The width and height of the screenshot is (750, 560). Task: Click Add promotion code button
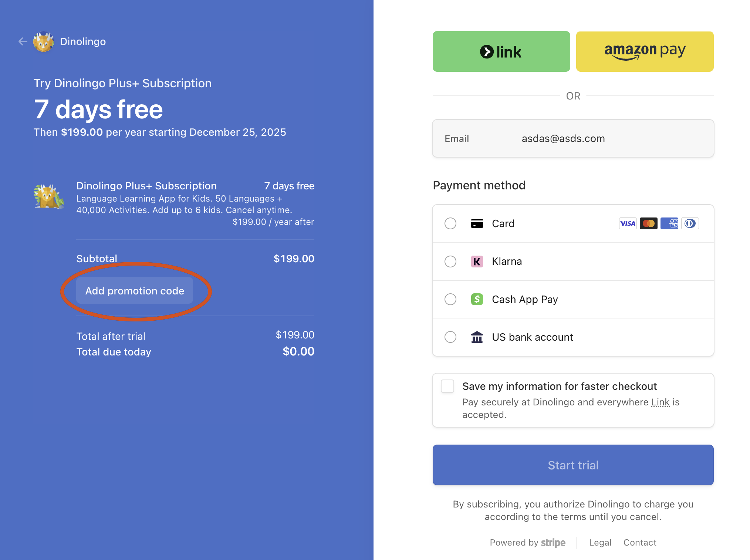click(135, 291)
